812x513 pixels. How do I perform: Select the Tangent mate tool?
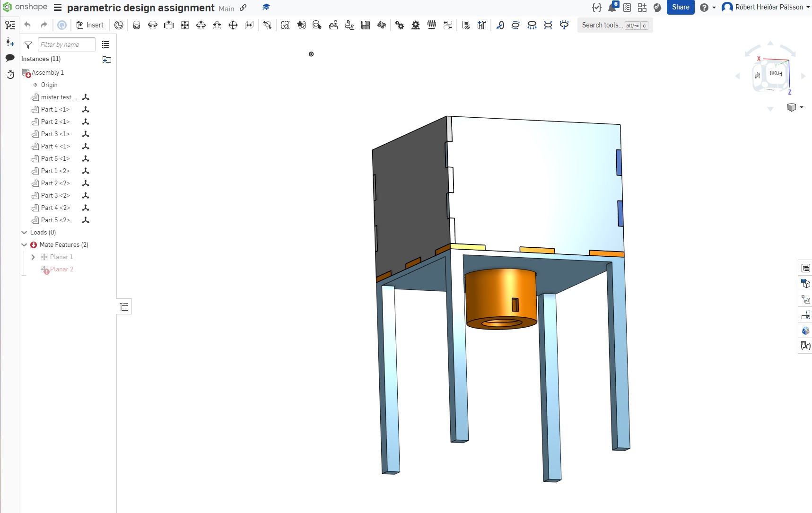point(267,25)
